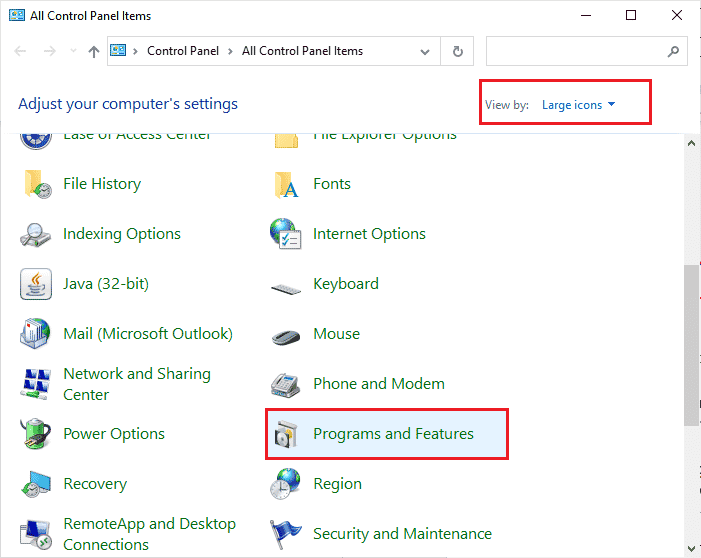Open Mail (Microsoft Outlook) link

point(148,334)
